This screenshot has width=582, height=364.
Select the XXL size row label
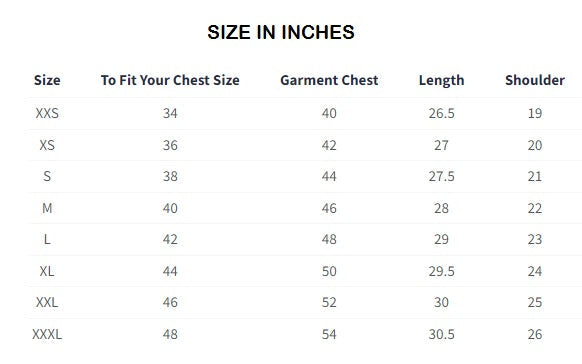tap(47, 302)
